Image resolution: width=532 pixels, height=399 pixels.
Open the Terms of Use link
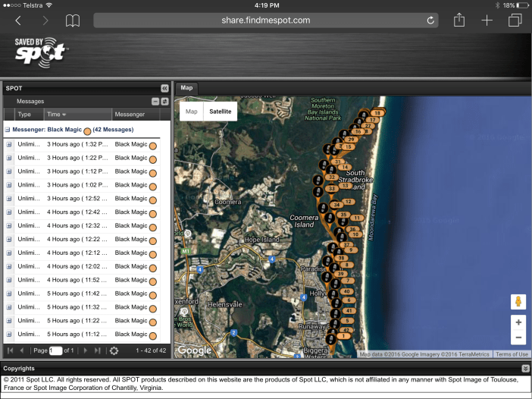tap(512, 354)
